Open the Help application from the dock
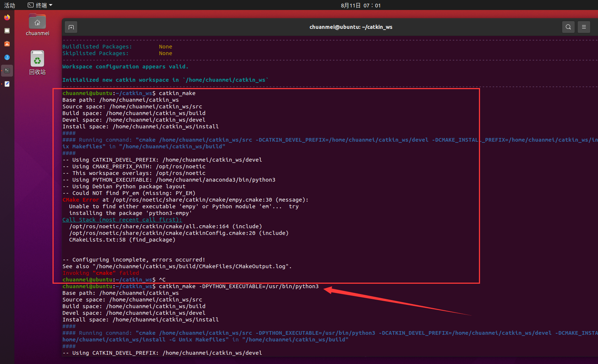598x364 pixels. click(x=7, y=57)
